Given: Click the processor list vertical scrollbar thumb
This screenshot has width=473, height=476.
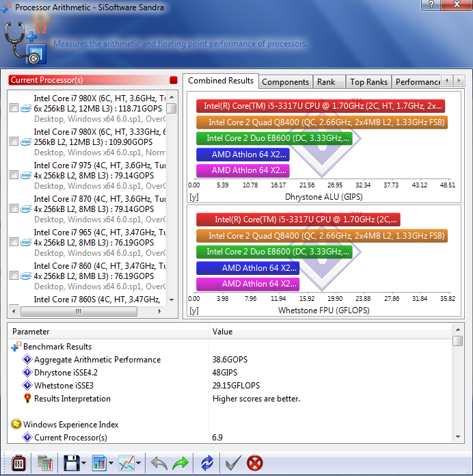Looking at the screenshot, I should pyautogui.click(x=172, y=108).
